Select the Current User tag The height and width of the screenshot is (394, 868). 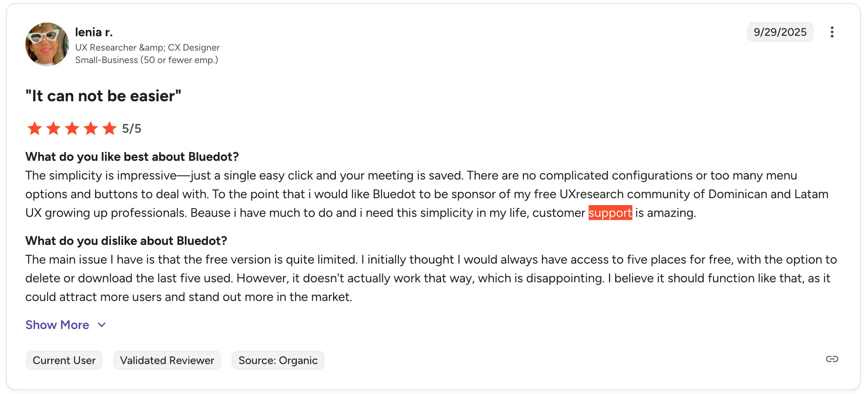click(64, 360)
